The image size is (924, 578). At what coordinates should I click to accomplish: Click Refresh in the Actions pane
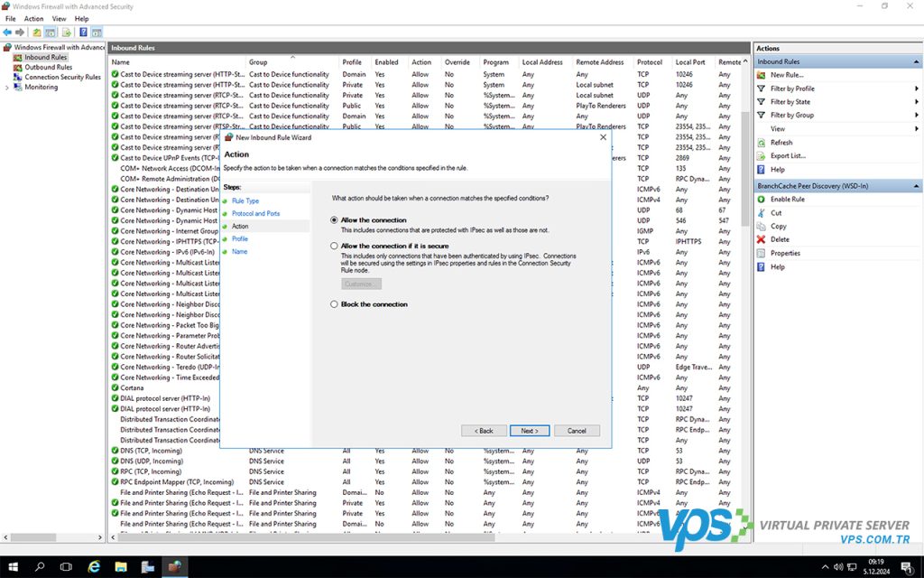pos(781,142)
